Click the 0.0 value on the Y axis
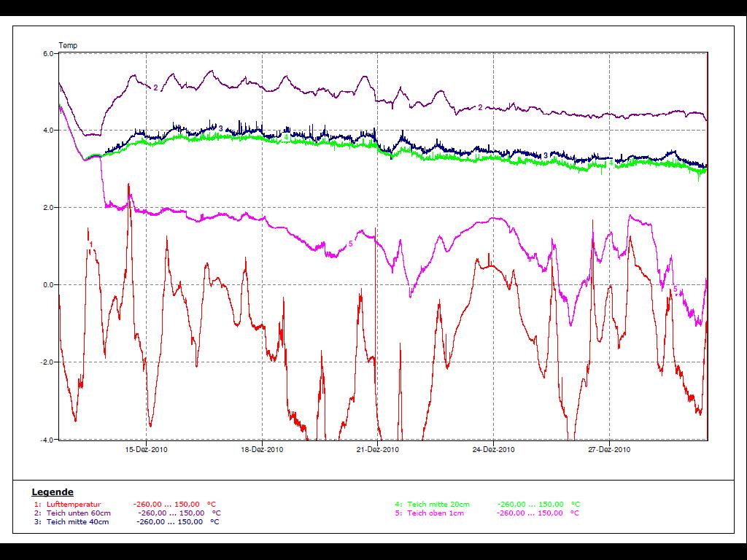Screen dimensions: 747x560 point(48,285)
